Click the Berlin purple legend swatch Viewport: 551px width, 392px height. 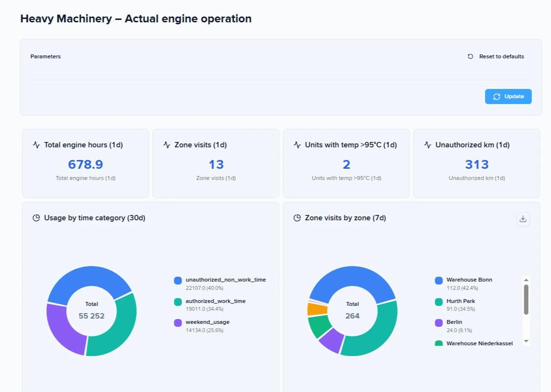coord(439,322)
